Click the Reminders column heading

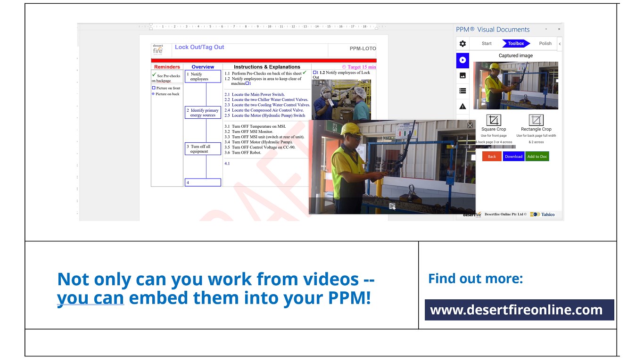pyautogui.click(x=167, y=67)
